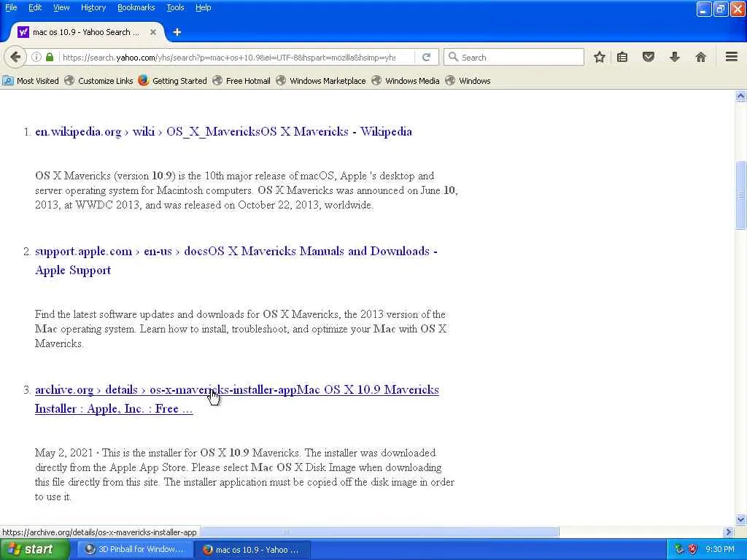Open the Bookmarks menu
Screen dimensions: 747x560
[136, 7]
